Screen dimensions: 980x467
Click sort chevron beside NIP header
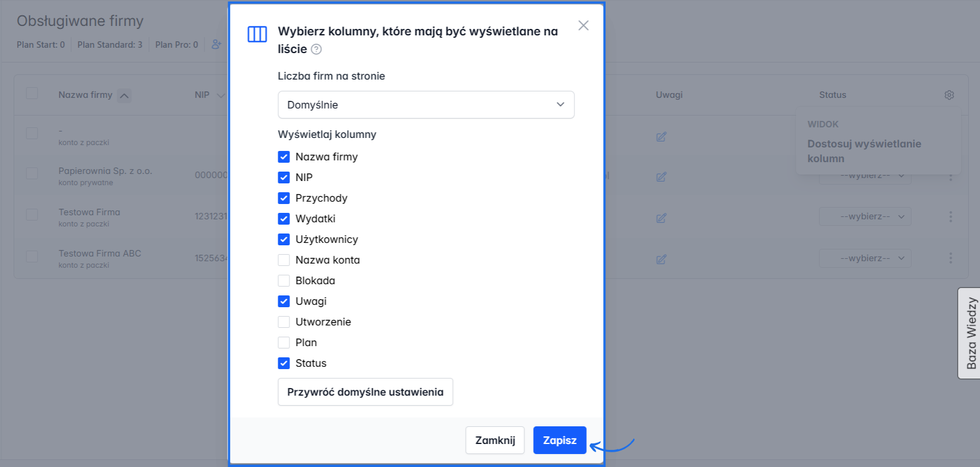[221, 96]
